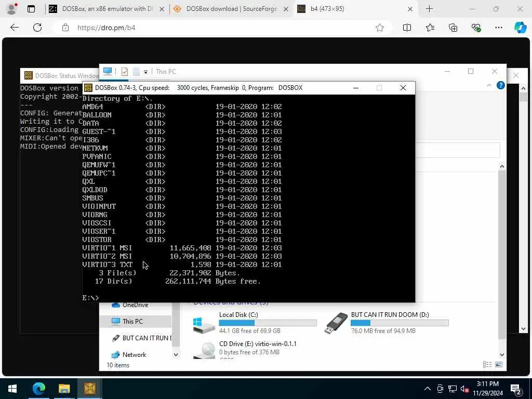This screenshot has width=532, height=399.
Task: Switch Explorer to details view
Action: 487,365
